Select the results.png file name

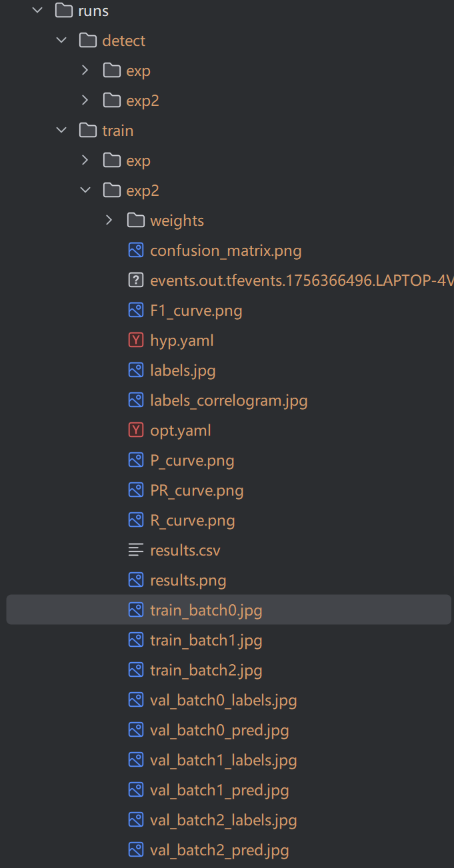pyautogui.click(x=188, y=581)
